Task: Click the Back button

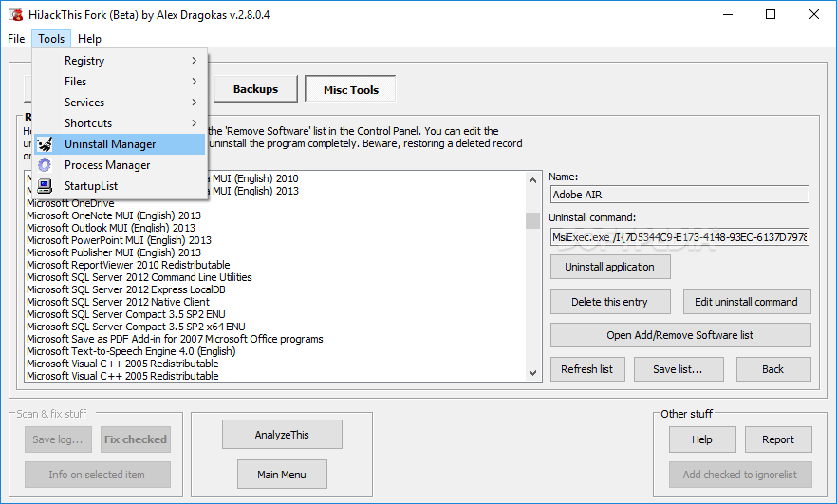Action: point(772,369)
